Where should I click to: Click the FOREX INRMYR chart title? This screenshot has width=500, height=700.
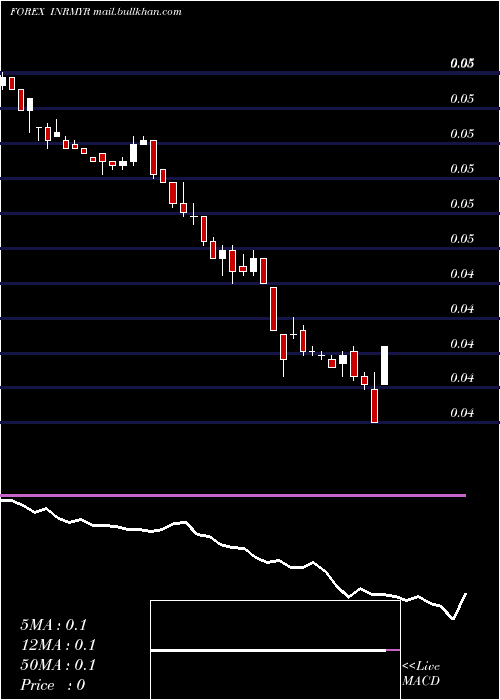point(50,12)
